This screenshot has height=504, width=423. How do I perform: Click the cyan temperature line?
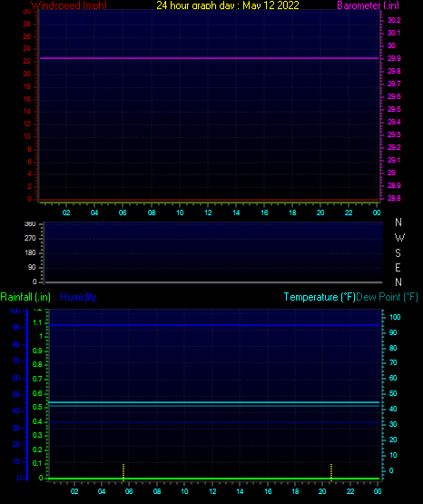point(214,402)
